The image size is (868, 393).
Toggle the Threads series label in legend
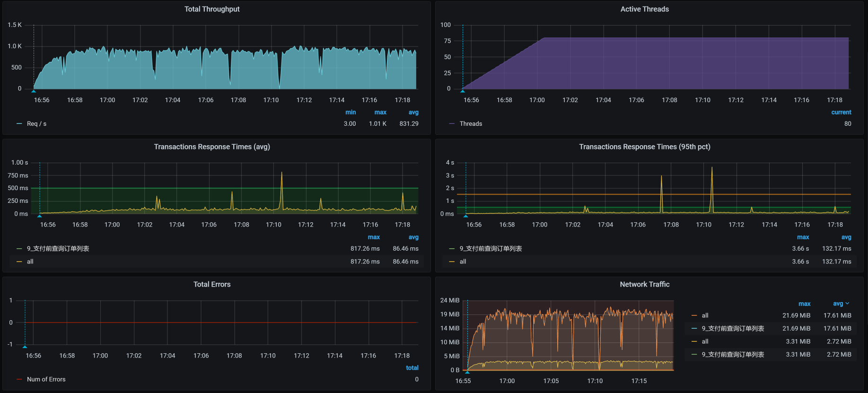point(471,124)
